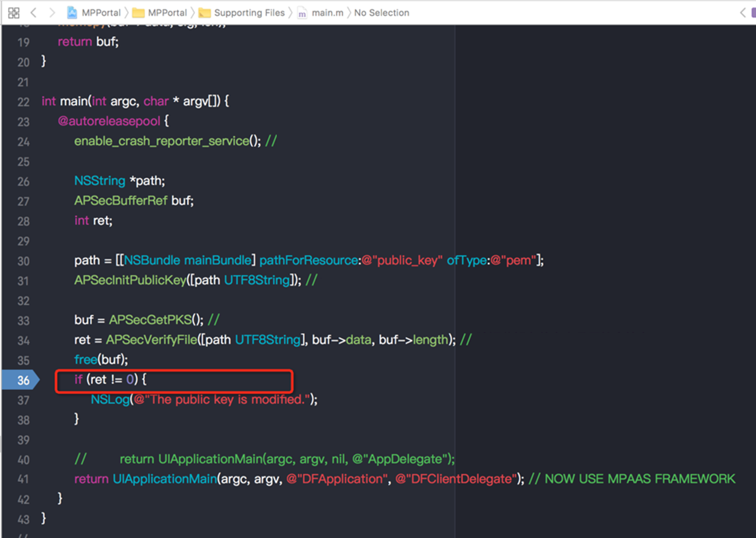Click gutter line number 34
This screenshot has height=538, width=756.
pyautogui.click(x=23, y=340)
